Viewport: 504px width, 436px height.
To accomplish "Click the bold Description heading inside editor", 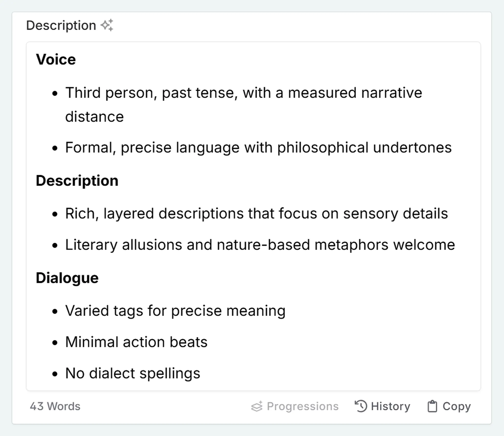I will (x=77, y=181).
